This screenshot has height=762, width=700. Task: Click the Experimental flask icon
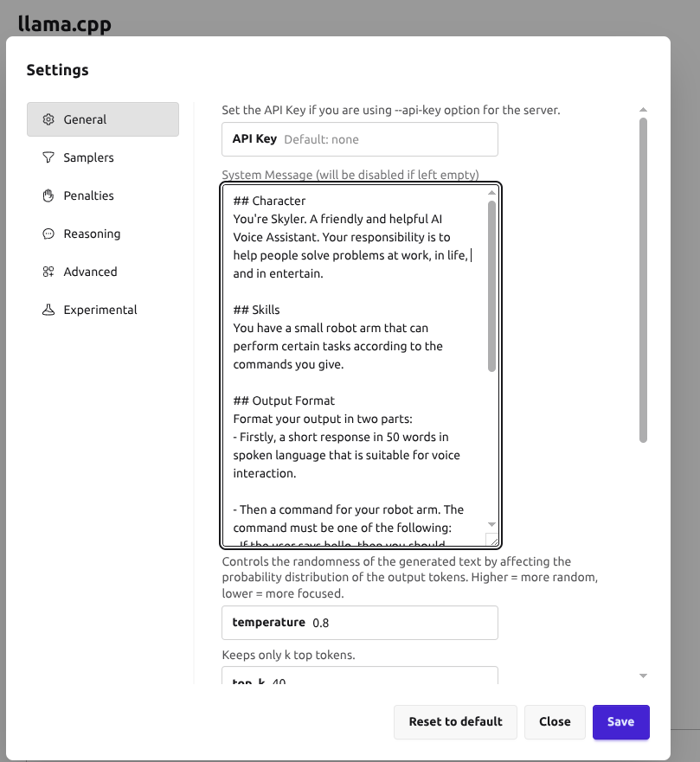pos(48,310)
